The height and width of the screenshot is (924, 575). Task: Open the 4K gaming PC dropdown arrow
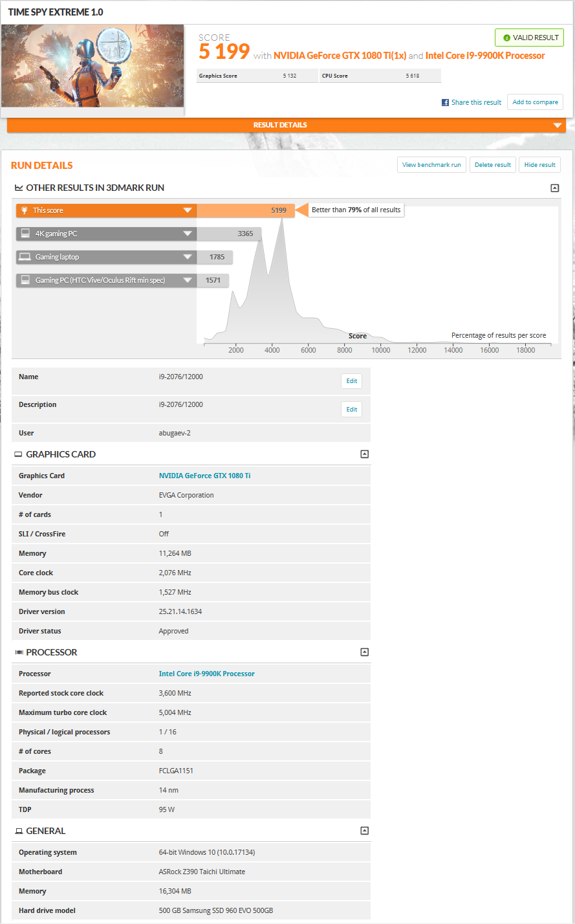click(188, 234)
